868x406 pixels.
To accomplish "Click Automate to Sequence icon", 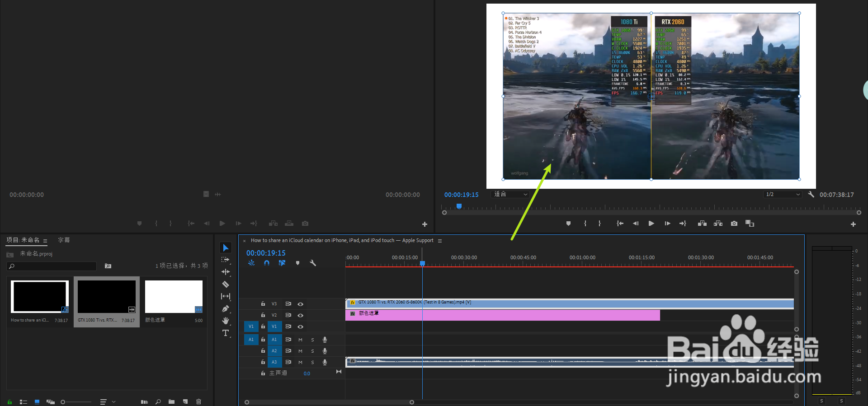I will point(144,401).
